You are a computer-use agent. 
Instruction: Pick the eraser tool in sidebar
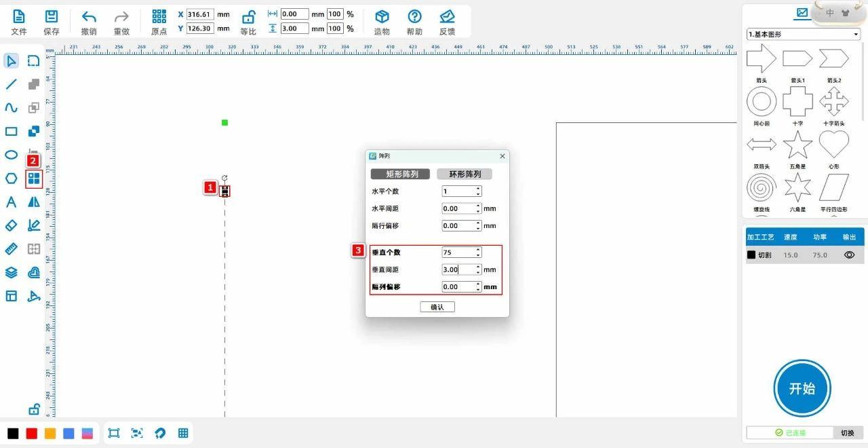click(x=12, y=225)
